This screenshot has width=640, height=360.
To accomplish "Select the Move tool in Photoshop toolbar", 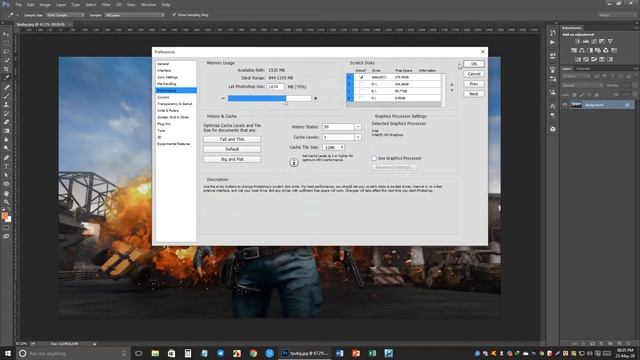I will pos(6,34).
